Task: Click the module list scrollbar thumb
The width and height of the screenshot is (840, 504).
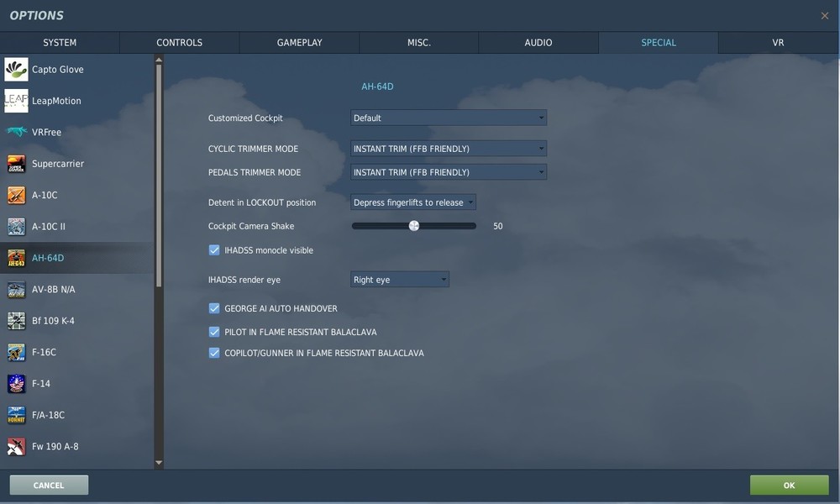Action: pyautogui.click(x=159, y=176)
